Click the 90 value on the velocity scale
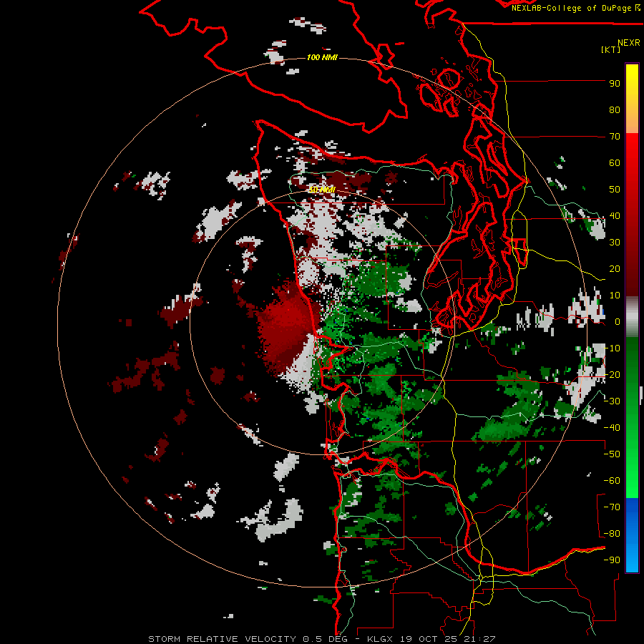Image resolution: width=644 pixels, height=644 pixels. tap(615, 84)
